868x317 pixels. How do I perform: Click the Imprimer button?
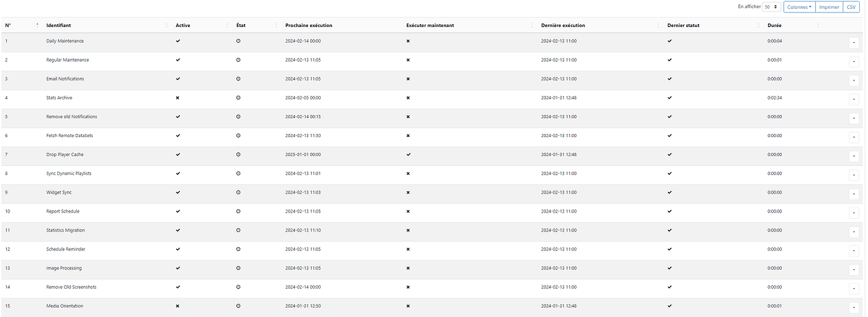[829, 7]
